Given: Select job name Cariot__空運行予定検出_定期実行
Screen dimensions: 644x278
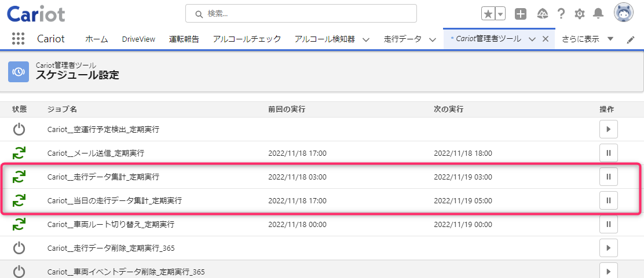Looking at the screenshot, I should pyautogui.click(x=103, y=130).
